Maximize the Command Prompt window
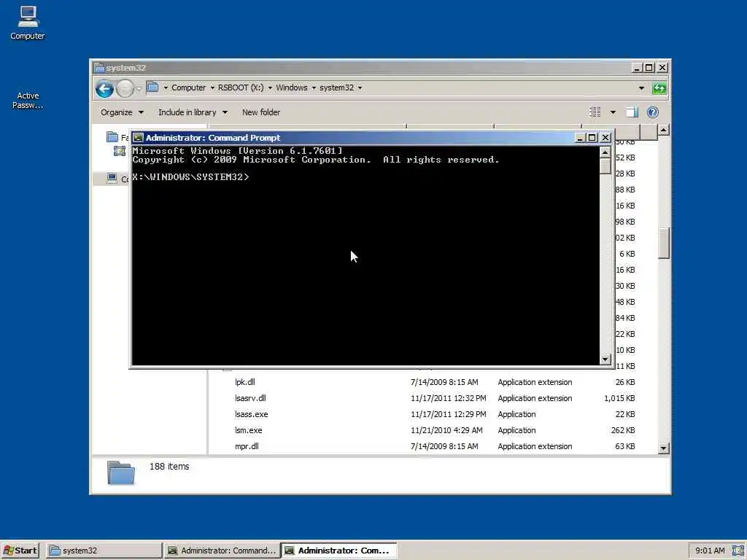Viewport: 747px width, 560px height. click(x=592, y=138)
